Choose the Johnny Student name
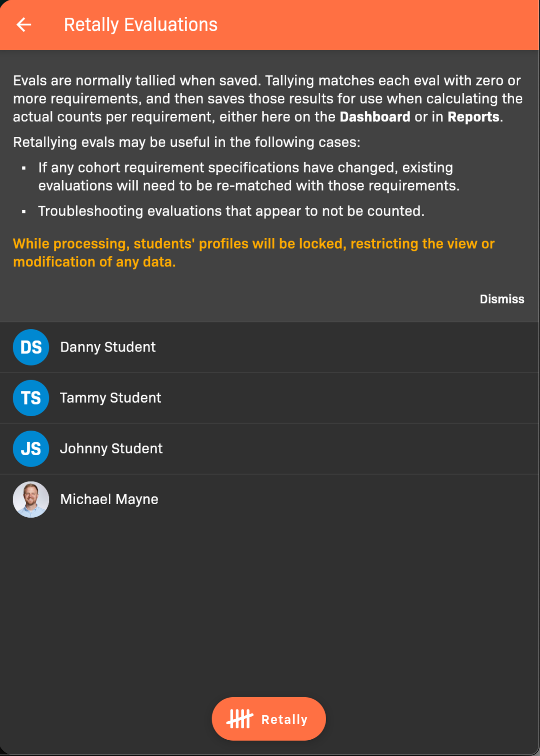 point(111,449)
